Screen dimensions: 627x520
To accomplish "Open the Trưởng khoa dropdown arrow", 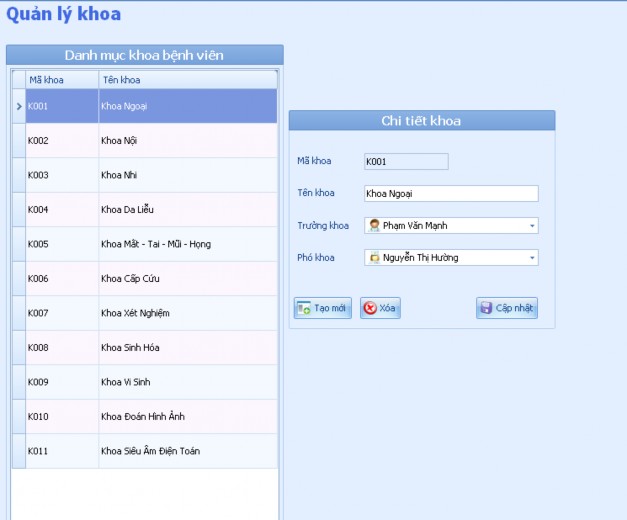I will point(532,226).
